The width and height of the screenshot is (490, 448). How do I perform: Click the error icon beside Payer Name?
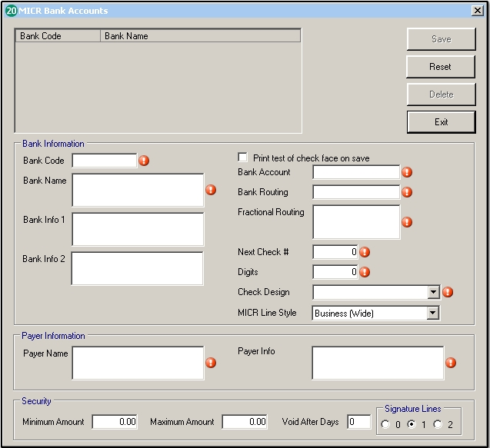point(211,363)
